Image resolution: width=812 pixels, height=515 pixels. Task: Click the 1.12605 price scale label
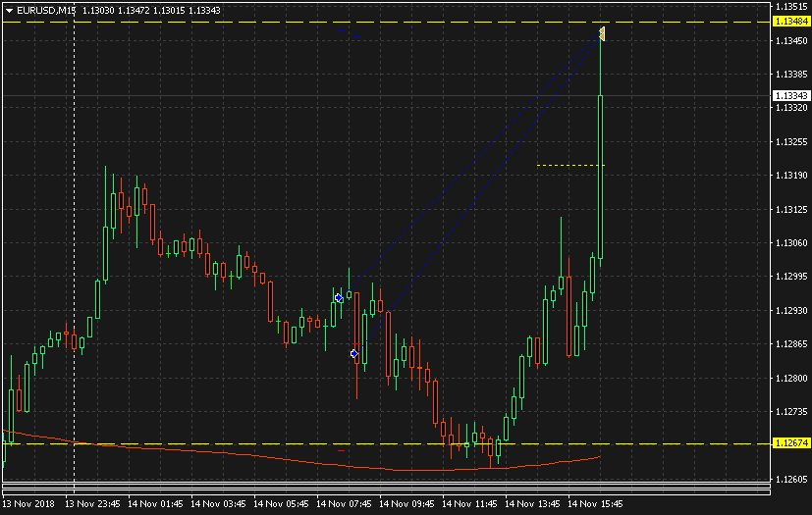(x=790, y=480)
